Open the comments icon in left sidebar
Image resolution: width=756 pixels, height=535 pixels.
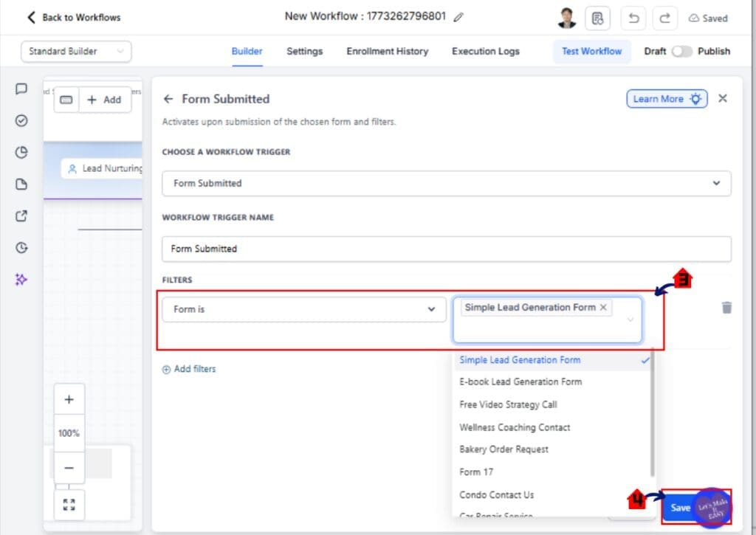(21, 89)
